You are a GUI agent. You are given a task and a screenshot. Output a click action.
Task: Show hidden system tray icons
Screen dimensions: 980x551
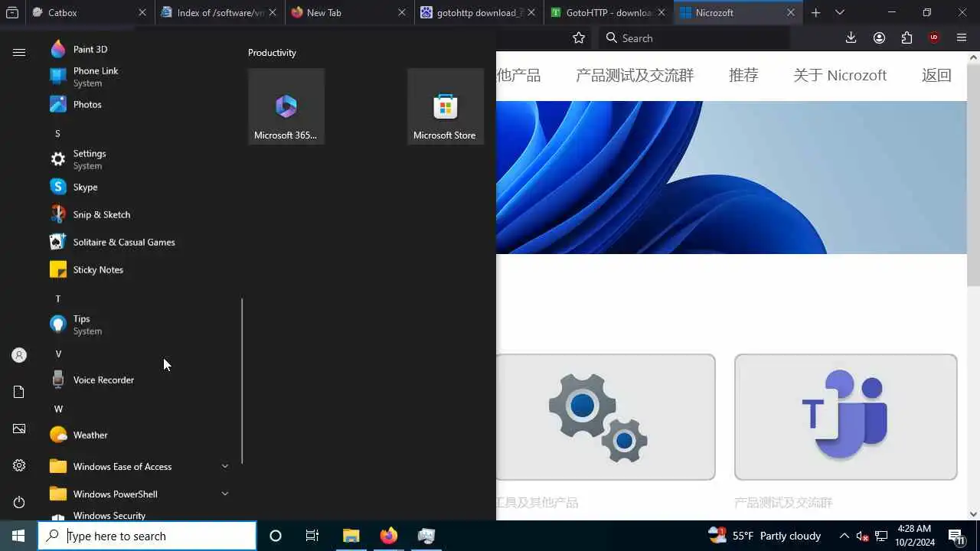(844, 536)
